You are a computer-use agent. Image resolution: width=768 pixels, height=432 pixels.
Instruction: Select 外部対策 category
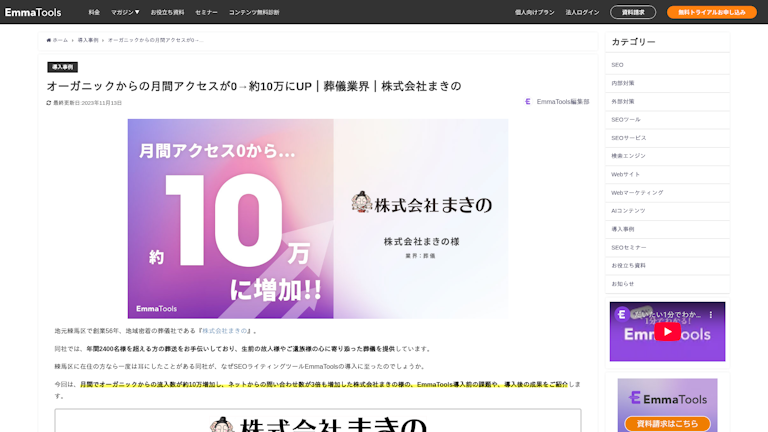(667, 101)
